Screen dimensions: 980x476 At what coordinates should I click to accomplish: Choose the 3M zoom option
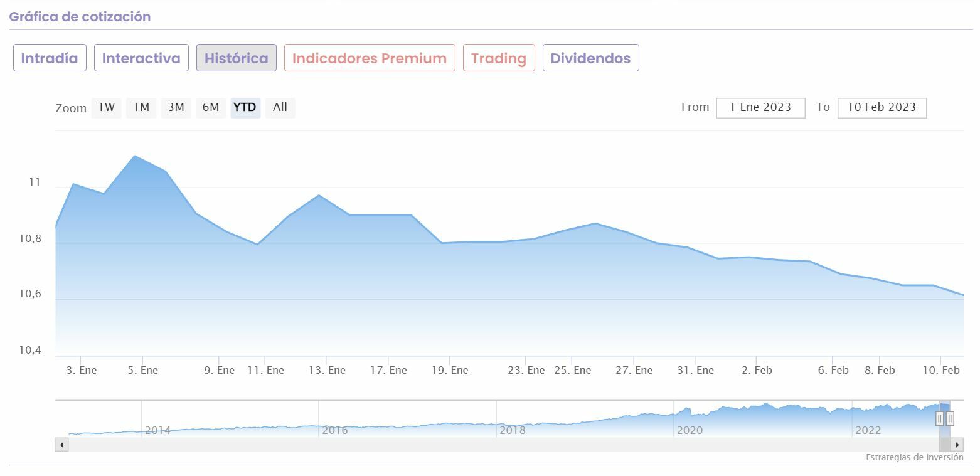(x=176, y=107)
